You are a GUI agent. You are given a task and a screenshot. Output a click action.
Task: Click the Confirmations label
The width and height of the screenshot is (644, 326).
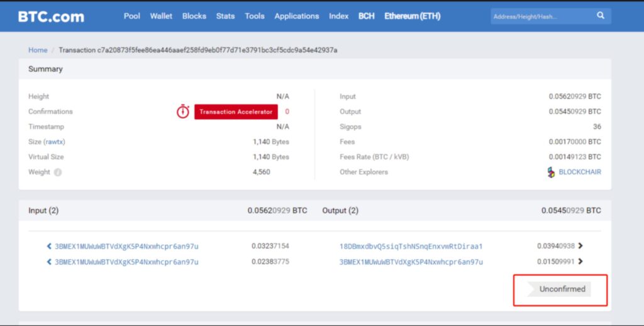(x=50, y=111)
